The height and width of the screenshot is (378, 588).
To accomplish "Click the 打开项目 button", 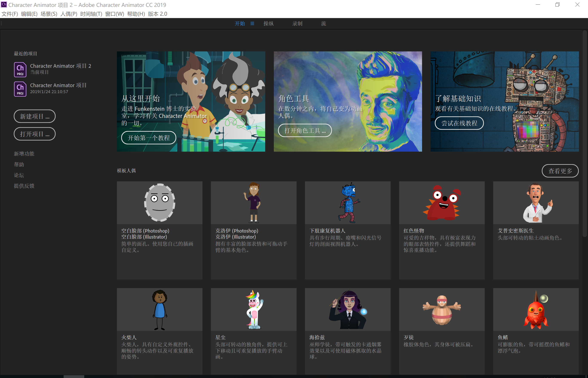I will [x=35, y=134].
